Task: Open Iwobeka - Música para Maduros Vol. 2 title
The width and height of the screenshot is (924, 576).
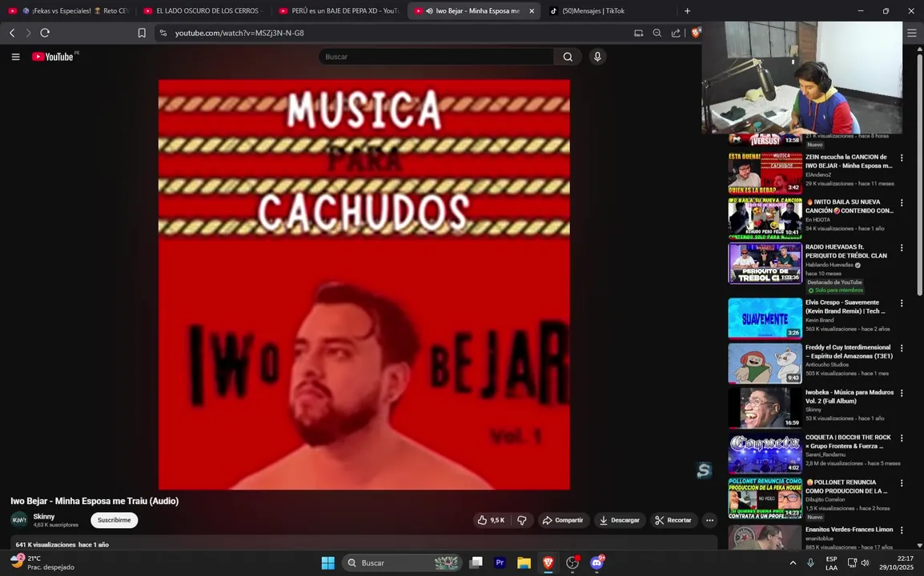Action: point(850,396)
